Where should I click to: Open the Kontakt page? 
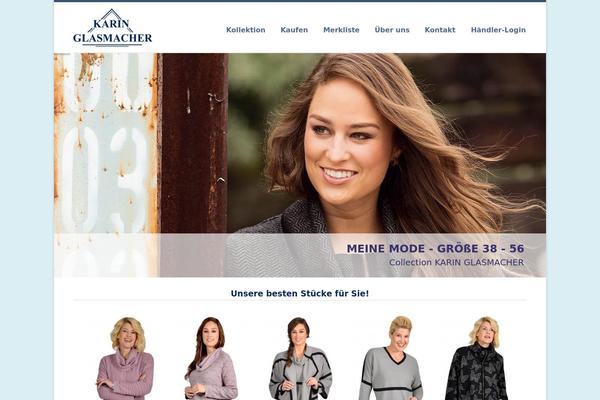[x=440, y=30]
